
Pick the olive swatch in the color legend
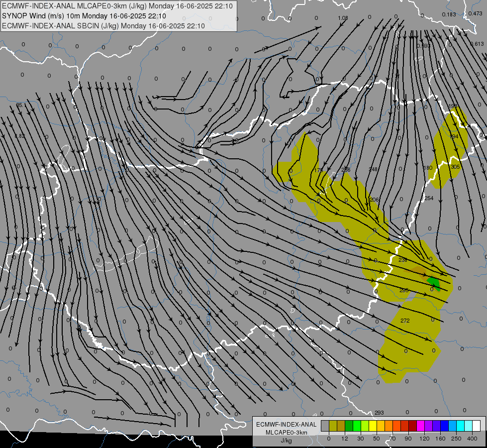click(x=333, y=426)
